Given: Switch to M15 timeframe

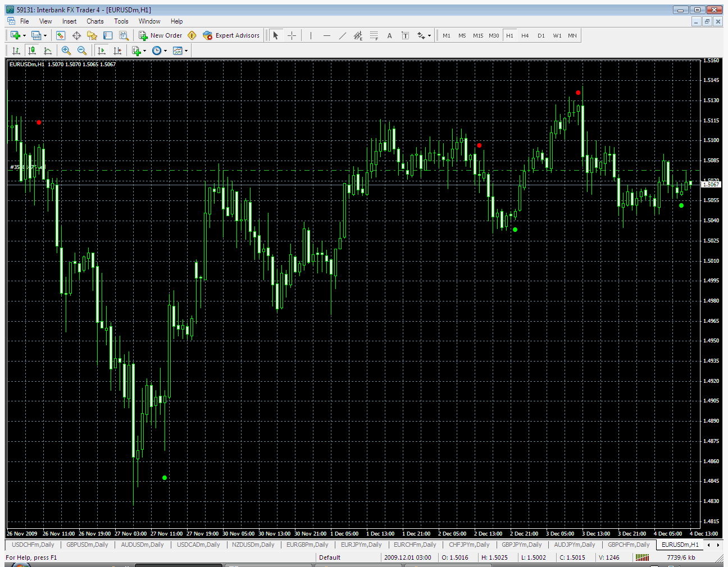Looking at the screenshot, I should [478, 35].
